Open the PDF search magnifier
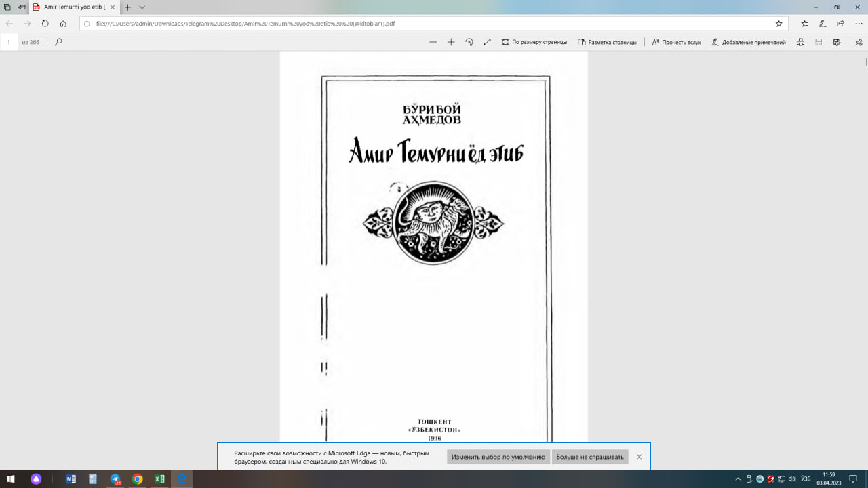The image size is (868, 488). point(58,42)
